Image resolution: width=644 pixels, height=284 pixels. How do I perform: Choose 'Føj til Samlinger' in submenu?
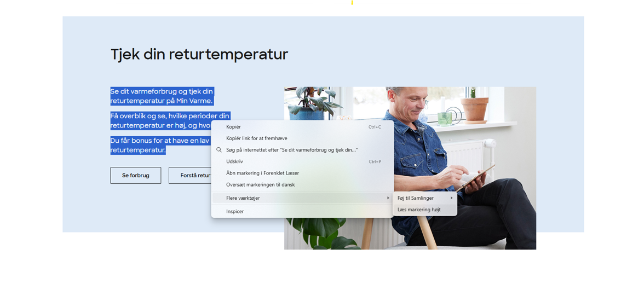(416, 198)
